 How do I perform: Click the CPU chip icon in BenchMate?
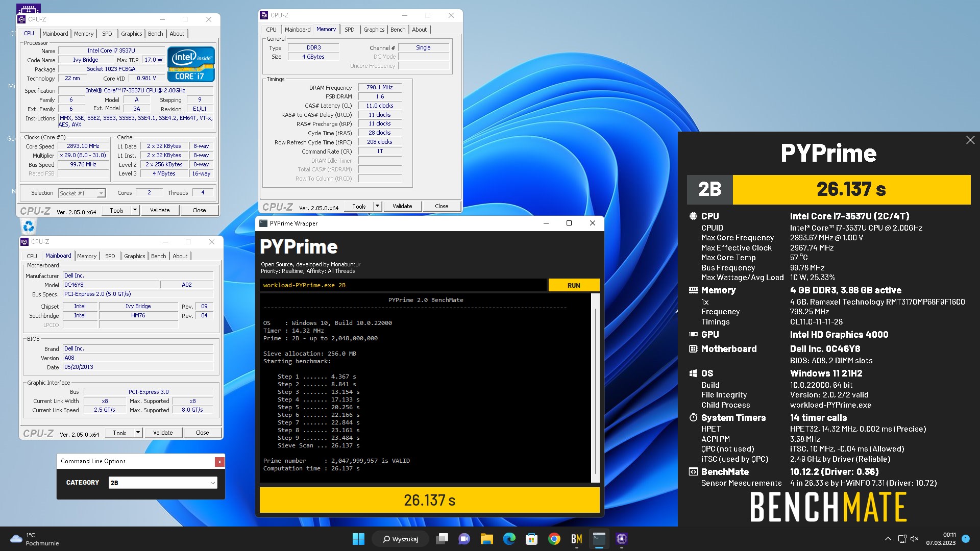click(x=693, y=216)
